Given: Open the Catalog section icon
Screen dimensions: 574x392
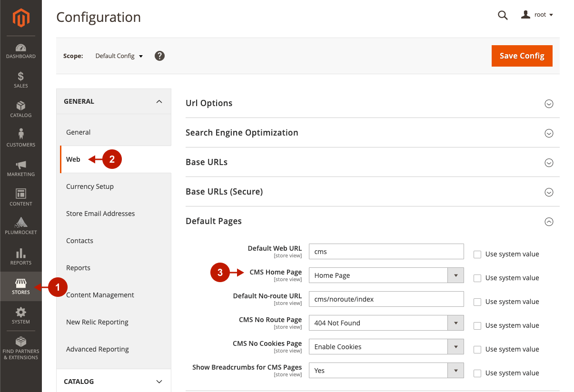Looking at the screenshot, I should click(20, 110).
